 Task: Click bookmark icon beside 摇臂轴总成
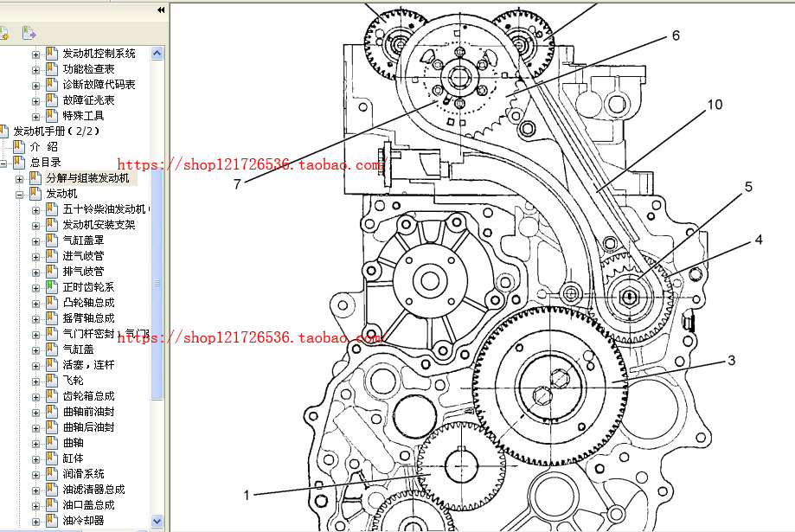pyautogui.click(x=52, y=318)
